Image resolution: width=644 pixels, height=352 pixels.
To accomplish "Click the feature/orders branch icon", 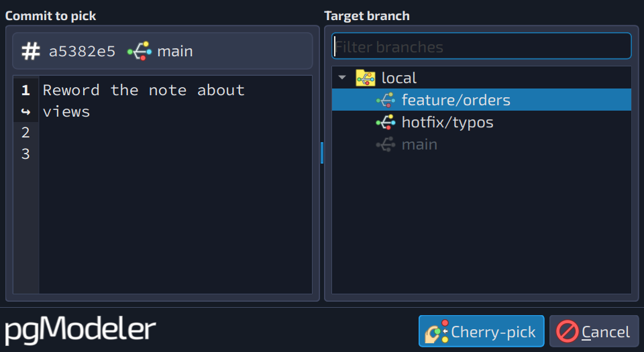I will point(386,100).
